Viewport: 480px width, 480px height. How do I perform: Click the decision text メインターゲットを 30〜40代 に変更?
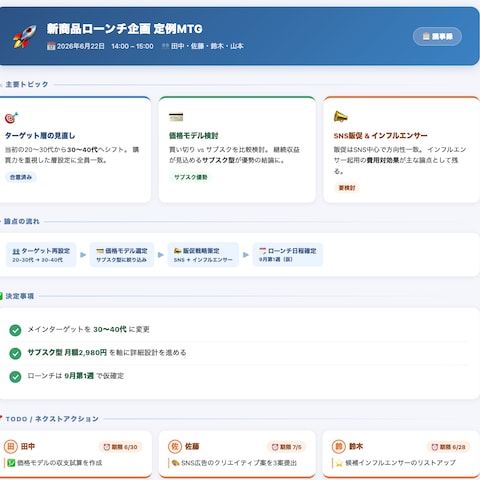tap(88, 329)
